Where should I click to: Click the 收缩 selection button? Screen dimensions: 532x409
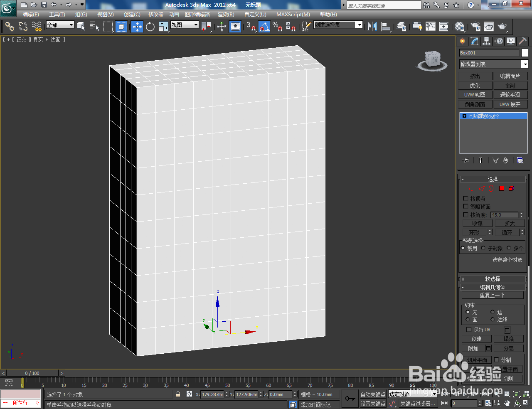pos(478,223)
